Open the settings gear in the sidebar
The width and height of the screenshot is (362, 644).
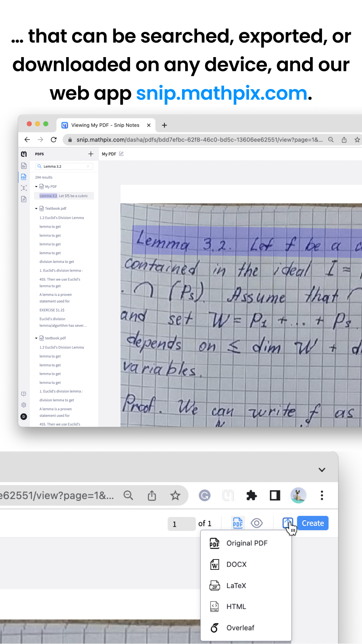pyautogui.click(x=24, y=405)
